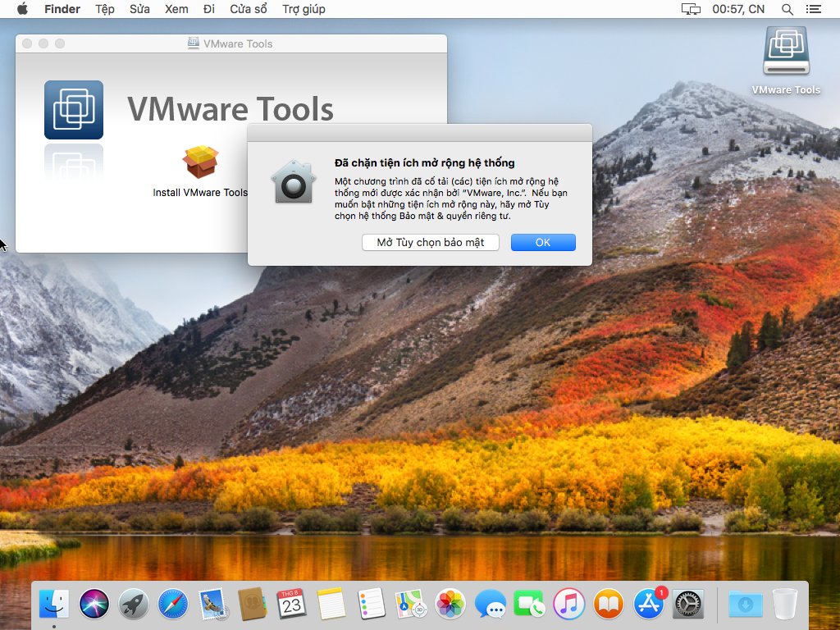Click the Install VMware Tools label

(x=200, y=192)
